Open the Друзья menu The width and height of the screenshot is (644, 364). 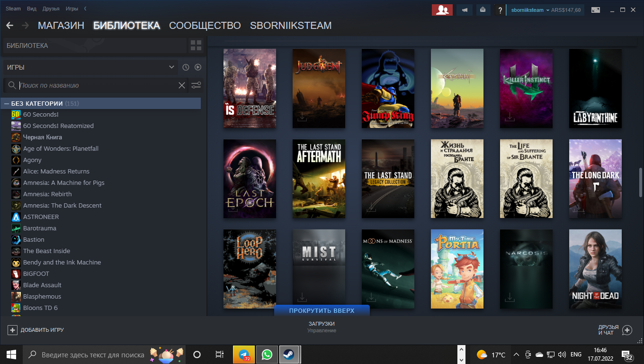pyautogui.click(x=51, y=9)
